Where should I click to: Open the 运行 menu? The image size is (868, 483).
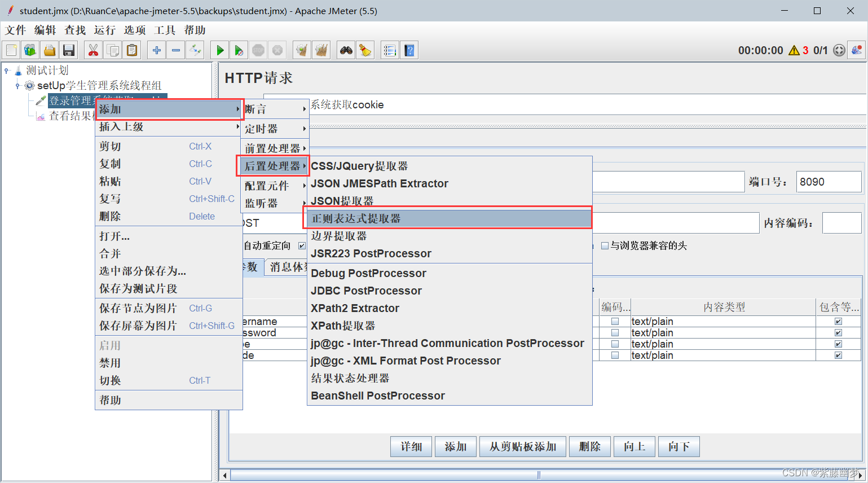104,30
